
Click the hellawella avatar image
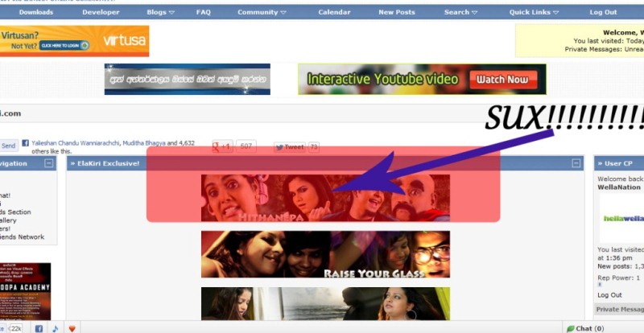[621, 219]
